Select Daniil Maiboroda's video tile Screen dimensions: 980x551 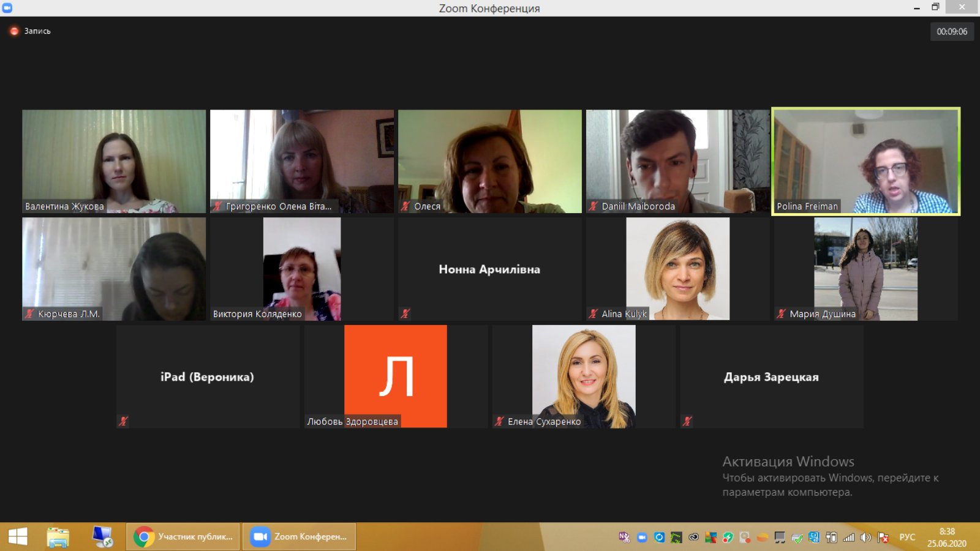(678, 162)
